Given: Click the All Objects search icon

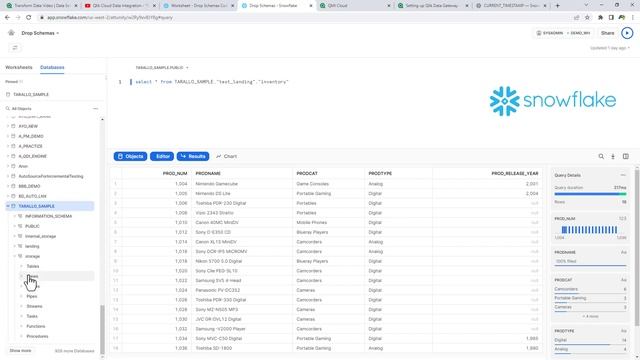Looking at the screenshot, I should (8, 109).
